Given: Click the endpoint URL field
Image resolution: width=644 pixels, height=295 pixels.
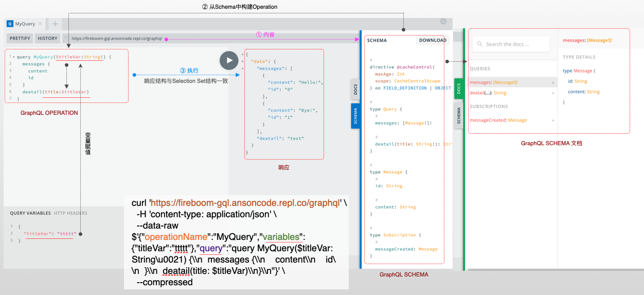Looking at the screenshot, I should point(117,38).
